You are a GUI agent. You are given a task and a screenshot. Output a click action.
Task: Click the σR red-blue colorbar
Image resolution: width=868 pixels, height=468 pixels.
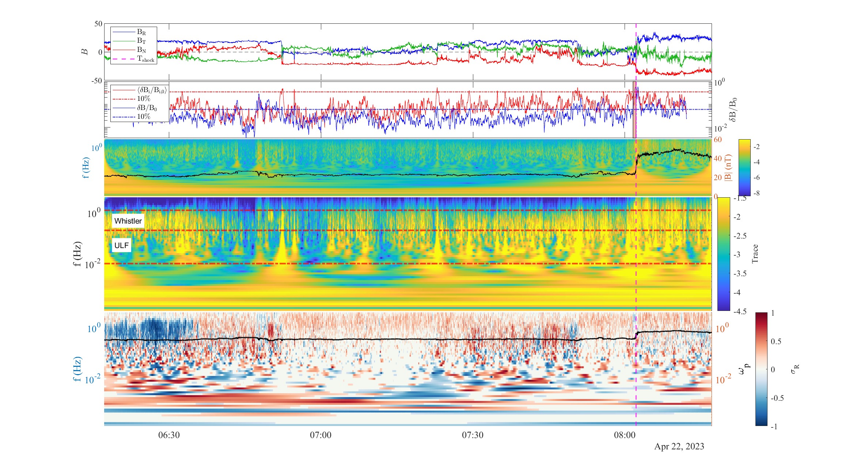[761, 369]
